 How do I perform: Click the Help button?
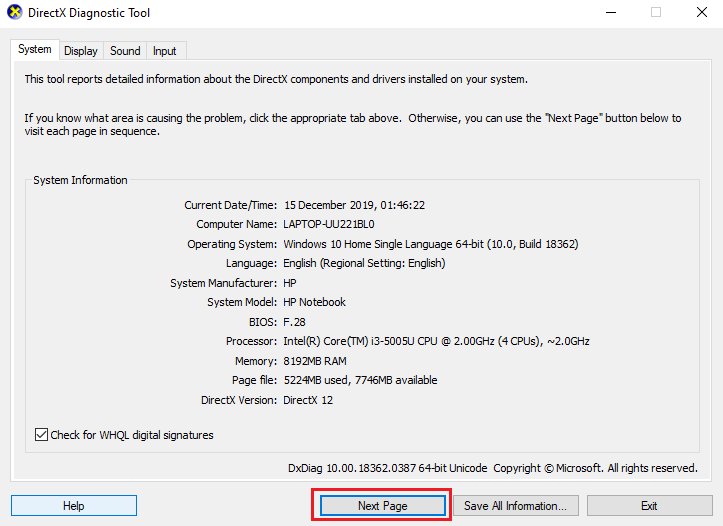(x=74, y=506)
